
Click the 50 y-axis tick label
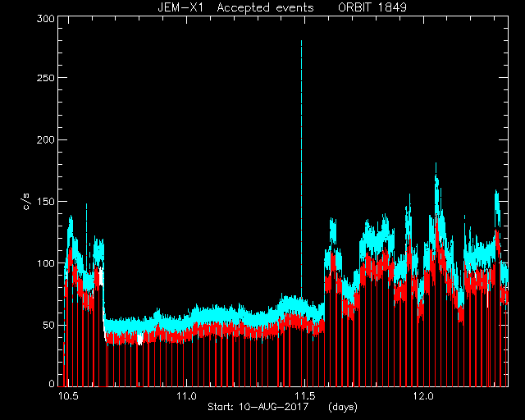tap(48, 325)
